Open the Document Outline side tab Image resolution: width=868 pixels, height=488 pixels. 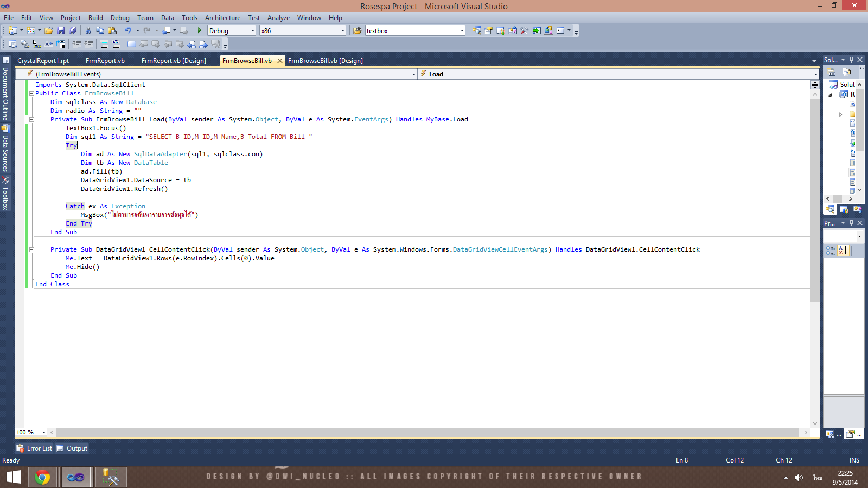click(5, 89)
